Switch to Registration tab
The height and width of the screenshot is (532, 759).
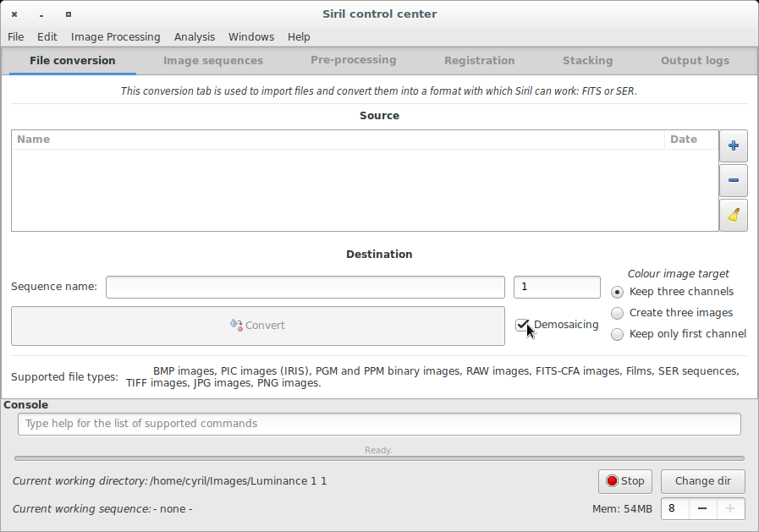pyautogui.click(x=480, y=60)
